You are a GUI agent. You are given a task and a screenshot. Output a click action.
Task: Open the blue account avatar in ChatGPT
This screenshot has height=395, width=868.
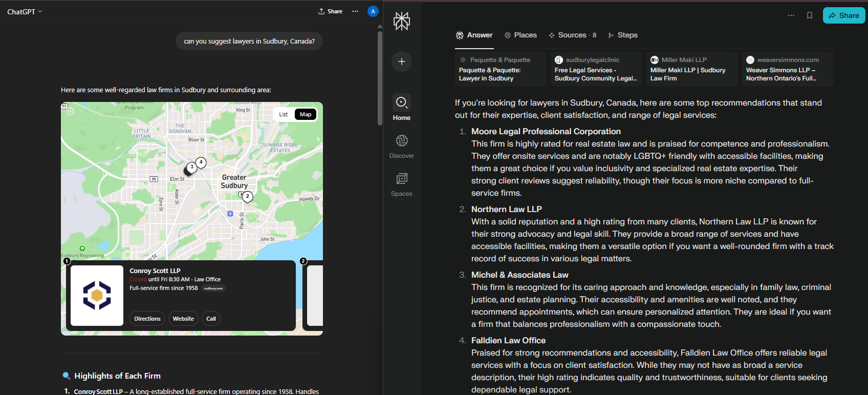[373, 11]
